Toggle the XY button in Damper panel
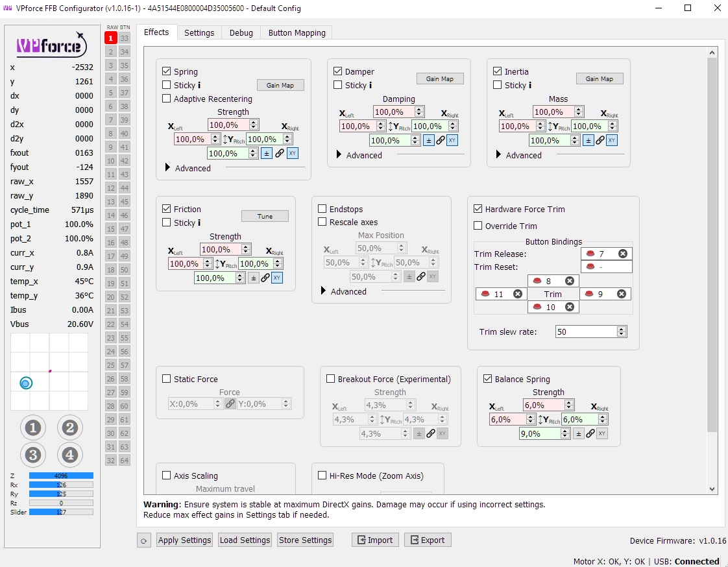This screenshot has height=567, width=728. click(452, 140)
